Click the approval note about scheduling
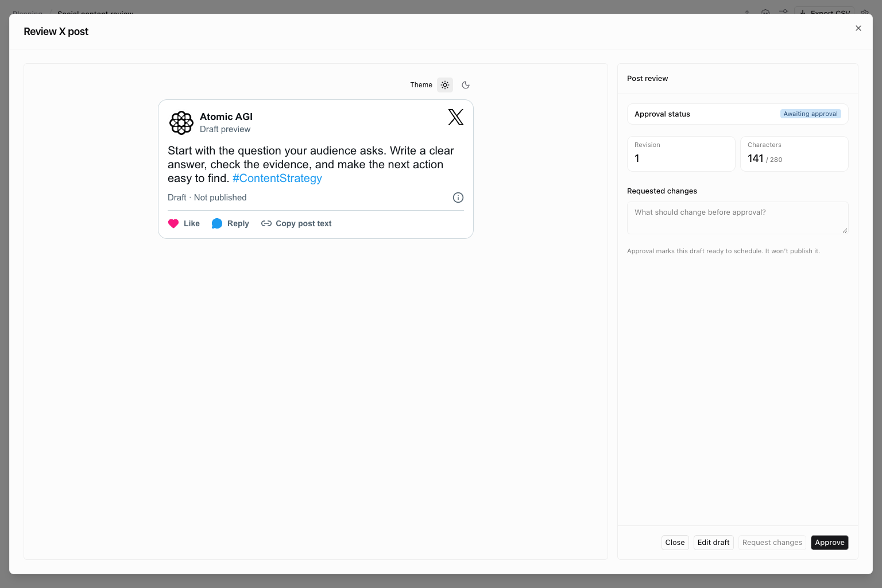The height and width of the screenshot is (588, 882). pyautogui.click(x=724, y=251)
